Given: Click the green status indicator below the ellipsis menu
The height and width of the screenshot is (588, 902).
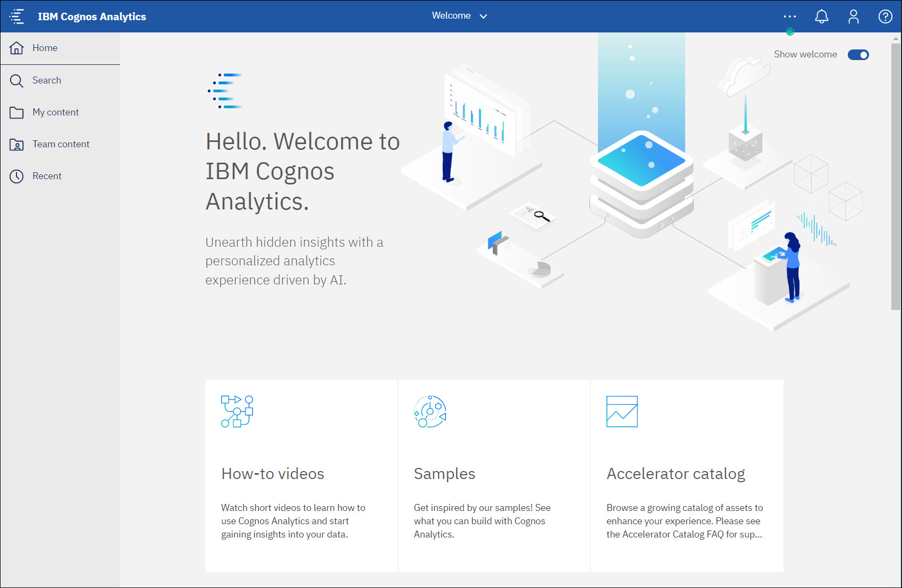Looking at the screenshot, I should click(790, 32).
